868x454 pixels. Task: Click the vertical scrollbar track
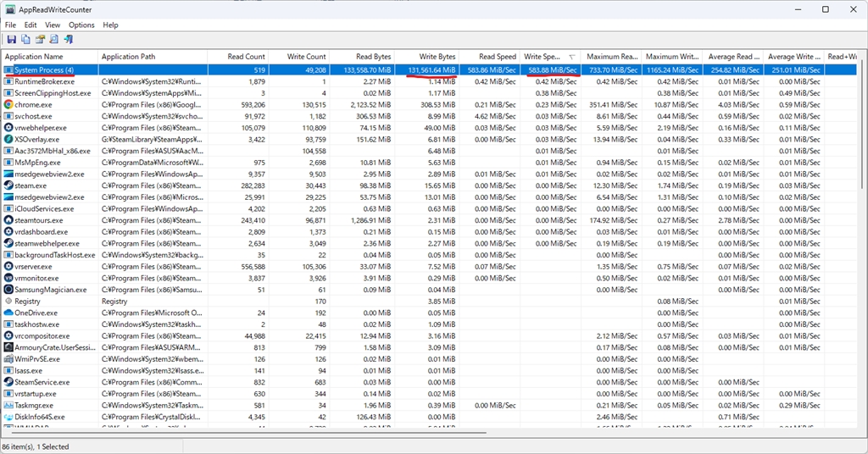click(x=860, y=254)
